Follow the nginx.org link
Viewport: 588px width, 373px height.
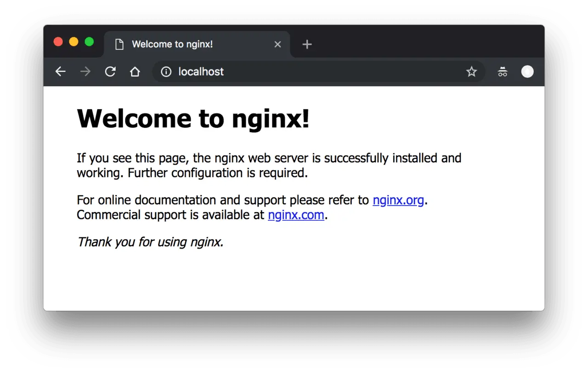pyautogui.click(x=398, y=200)
